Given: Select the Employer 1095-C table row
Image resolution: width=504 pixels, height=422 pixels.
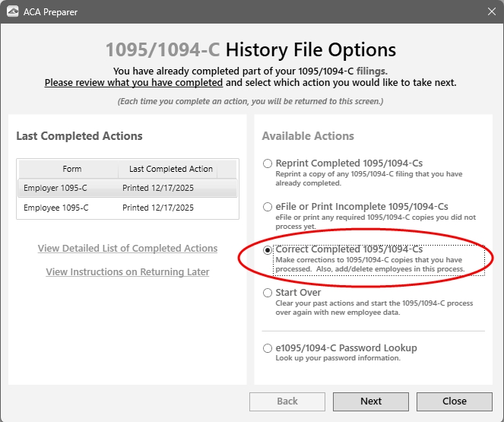Looking at the screenshot, I should (128, 188).
